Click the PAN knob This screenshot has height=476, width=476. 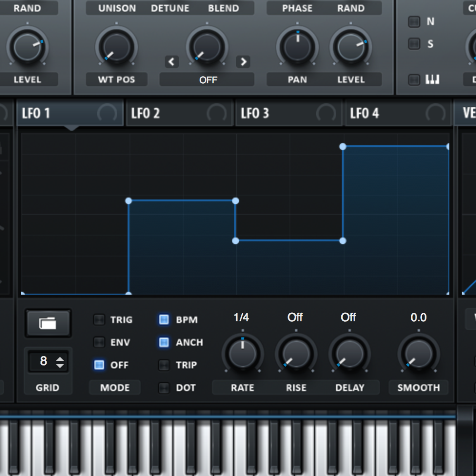(297, 47)
